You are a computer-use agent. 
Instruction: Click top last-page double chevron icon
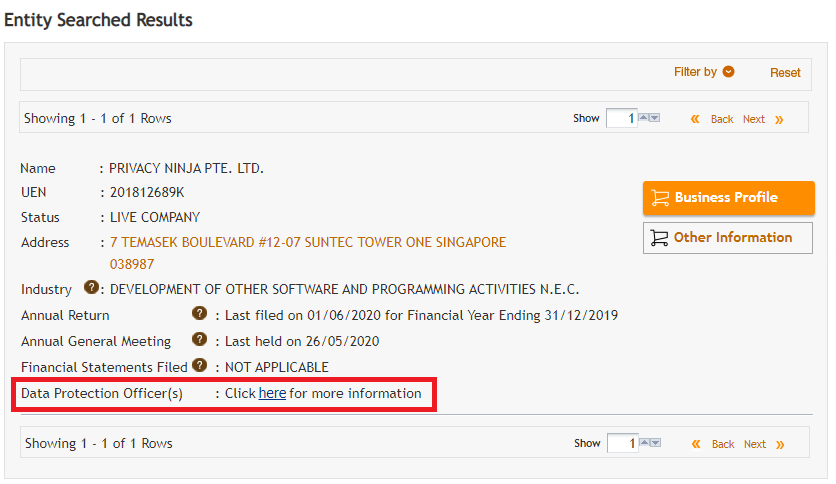pyautogui.click(x=779, y=119)
